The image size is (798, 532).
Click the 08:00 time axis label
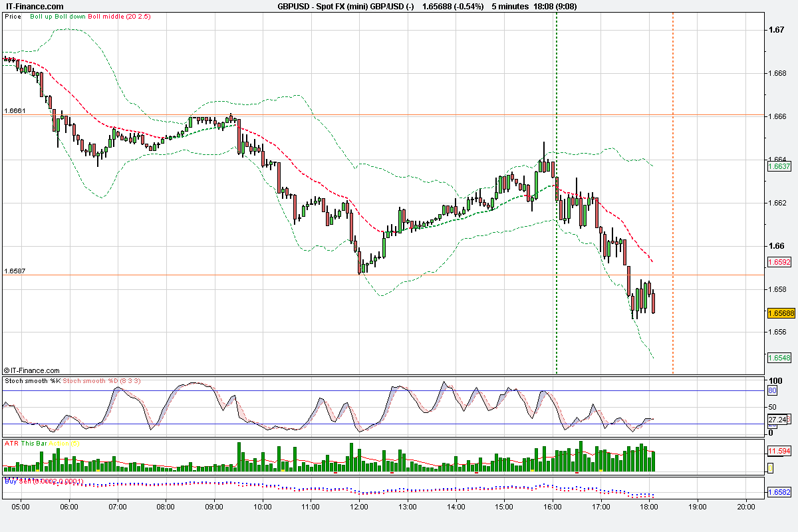pyautogui.click(x=166, y=507)
